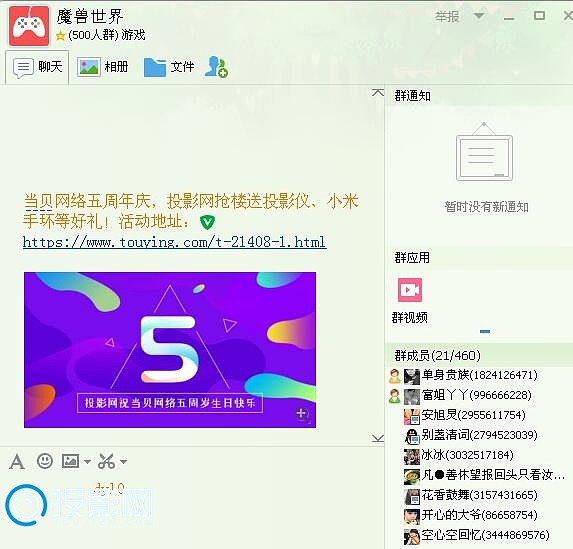Viewport: 573px width, 549px height.
Task: Click the empty notice board icon
Action: [x=485, y=152]
